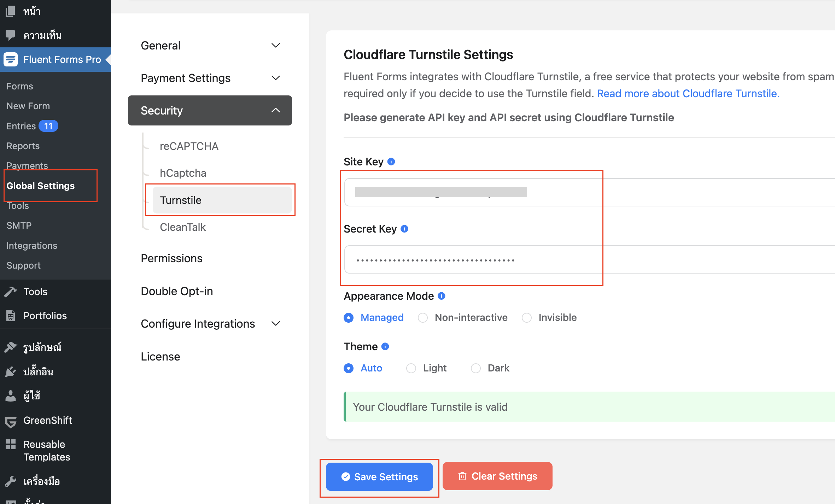Click the Theme info icon
Viewport: 835px width, 504px height.
pyautogui.click(x=385, y=346)
